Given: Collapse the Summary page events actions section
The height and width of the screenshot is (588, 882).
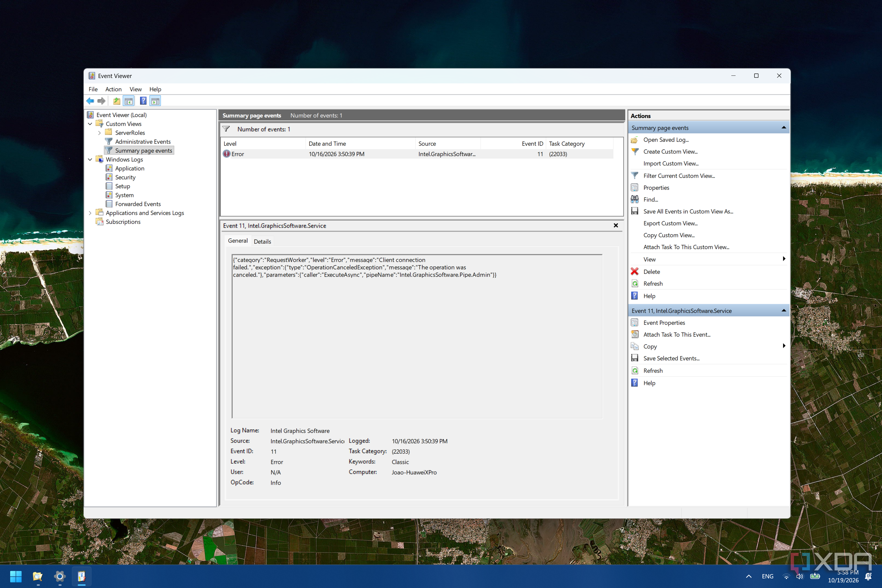Looking at the screenshot, I should point(784,127).
